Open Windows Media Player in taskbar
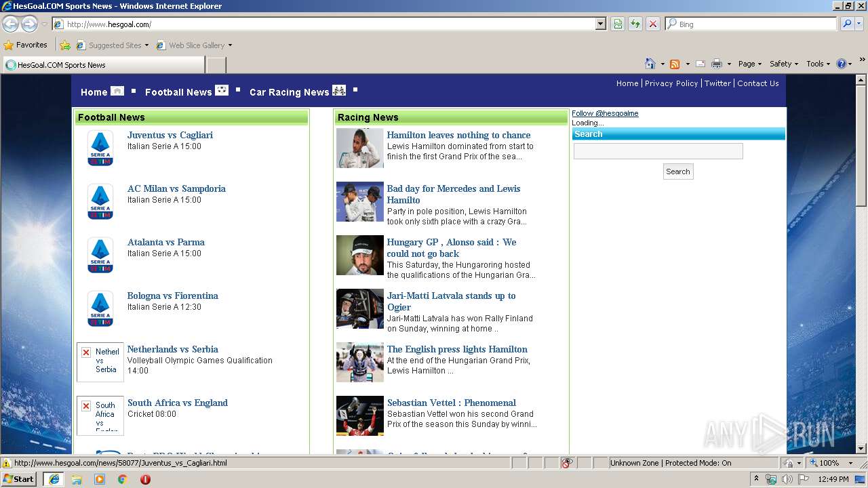This screenshot has height=488, width=868. pos(100,479)
